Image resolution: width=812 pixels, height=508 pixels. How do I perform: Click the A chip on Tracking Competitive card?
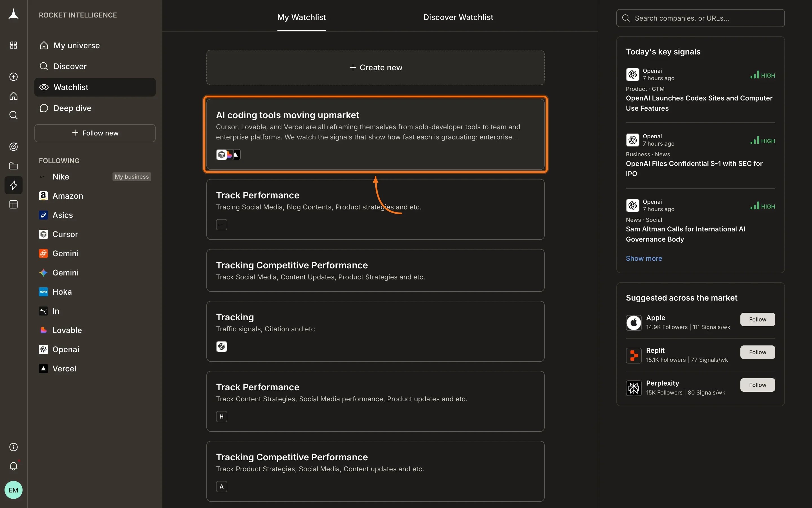tap(221, 487)
